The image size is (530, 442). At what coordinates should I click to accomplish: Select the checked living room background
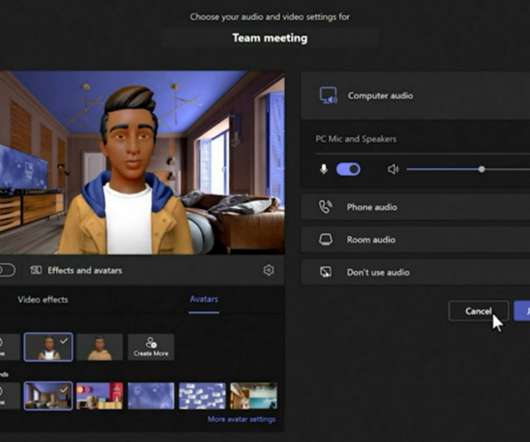pyautogui.click(x=48, y=396)
